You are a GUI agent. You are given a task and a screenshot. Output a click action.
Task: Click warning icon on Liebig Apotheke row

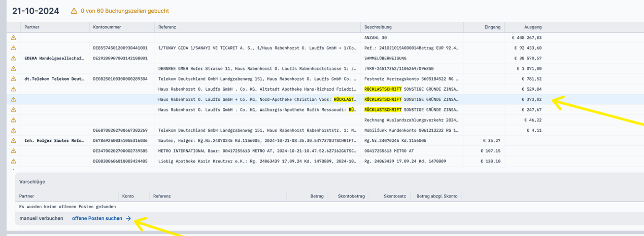point(14,161)
